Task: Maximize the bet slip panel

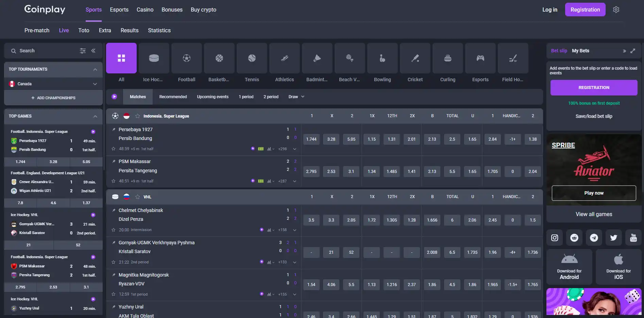Action: [633, 51]
